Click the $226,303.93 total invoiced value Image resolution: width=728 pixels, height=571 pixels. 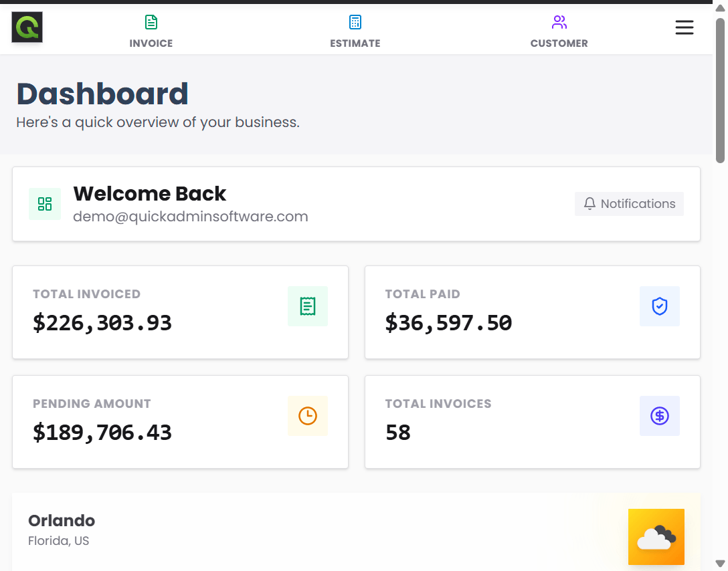tap(102, 323)
